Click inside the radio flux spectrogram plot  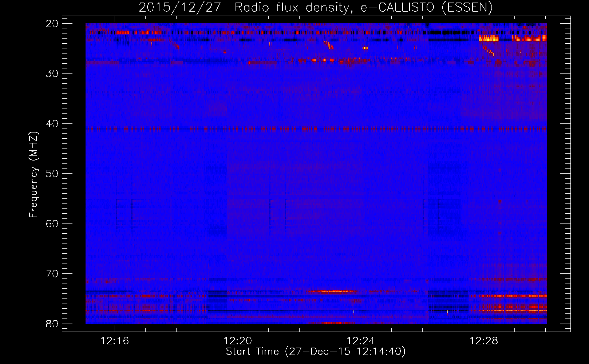point(316,174)
